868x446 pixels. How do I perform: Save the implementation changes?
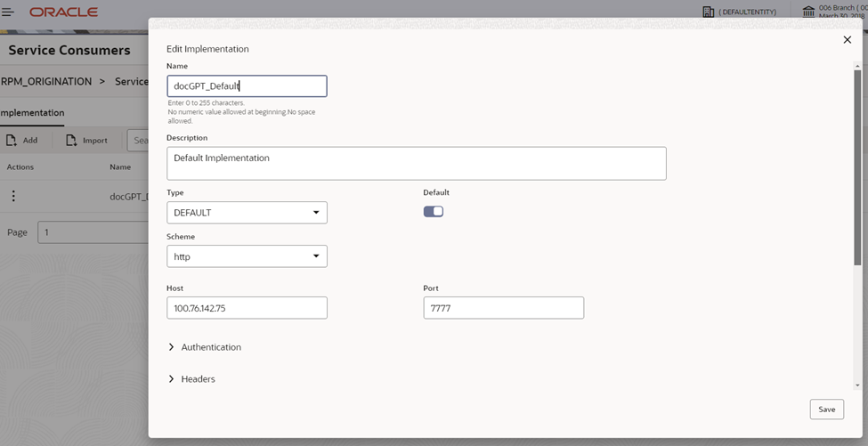point(827,410)
